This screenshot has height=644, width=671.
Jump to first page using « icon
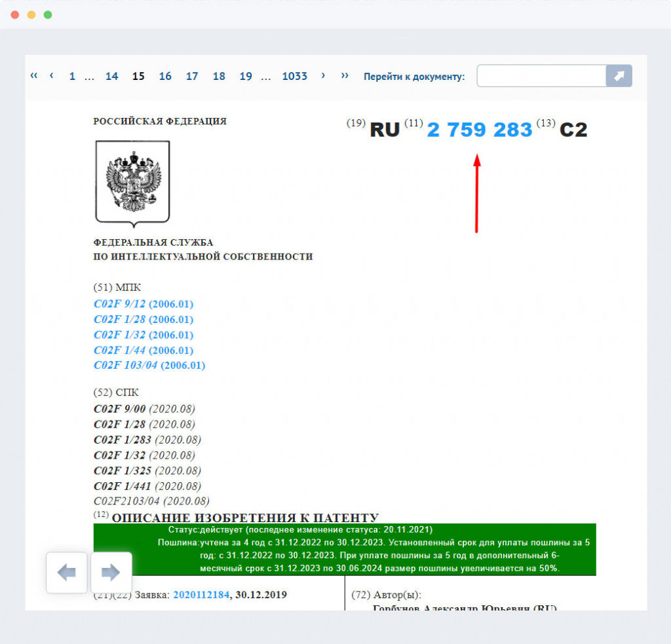click(x=33, y=76)
